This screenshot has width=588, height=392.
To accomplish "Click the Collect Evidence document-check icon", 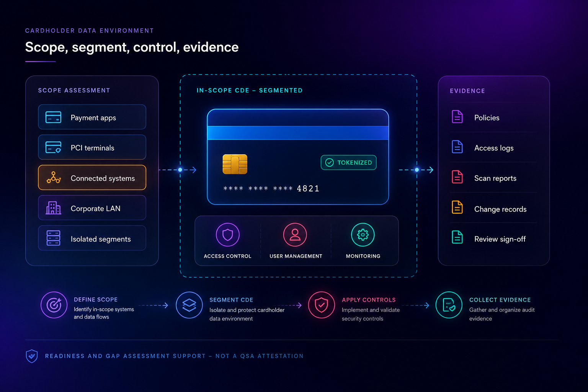I will click(x=449, y=305).
